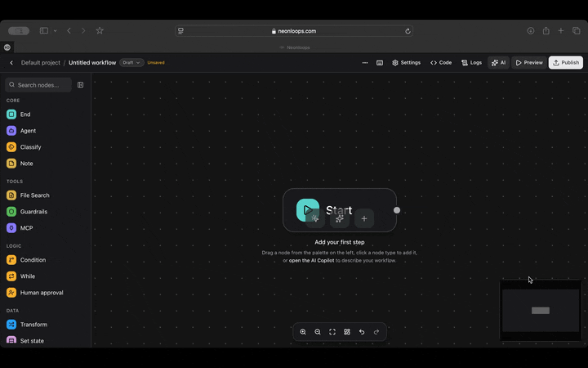This screenshot has width=588, height=368.
Task: Click the Publish button
Action: coord(566,63)
